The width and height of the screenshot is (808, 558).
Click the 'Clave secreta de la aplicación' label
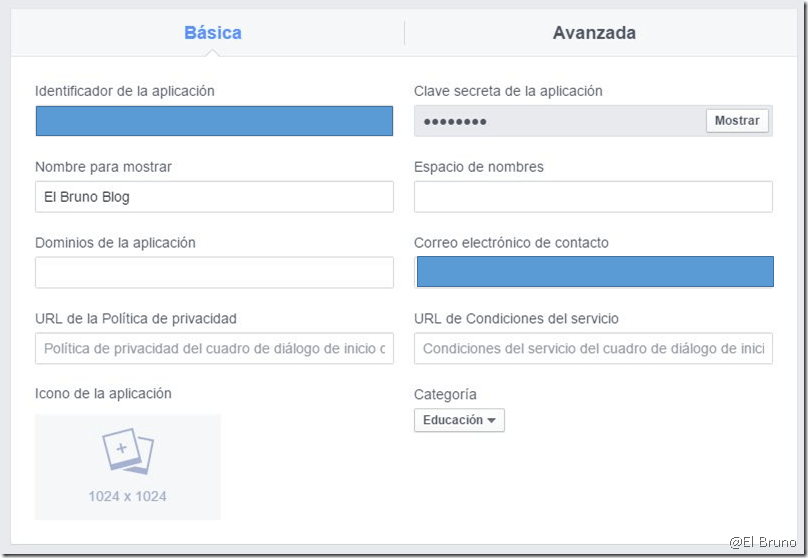point(508,91)
